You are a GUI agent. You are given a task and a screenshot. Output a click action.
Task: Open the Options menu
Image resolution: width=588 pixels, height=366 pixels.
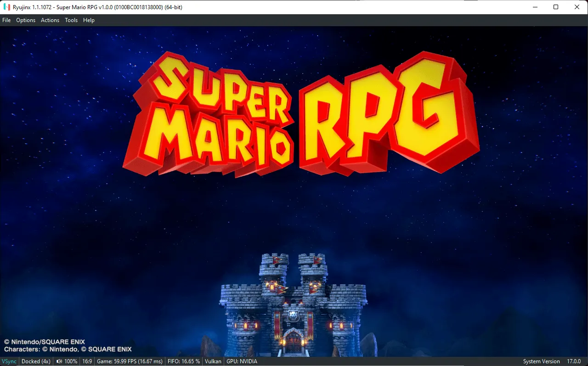click(x=26, y=20)
